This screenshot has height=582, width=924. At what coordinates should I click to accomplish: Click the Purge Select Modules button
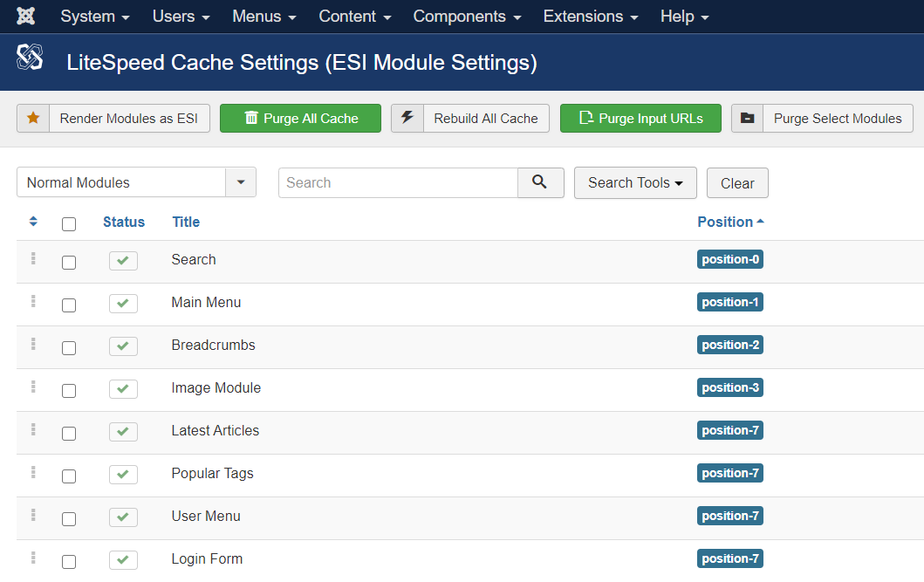[822, 118]
